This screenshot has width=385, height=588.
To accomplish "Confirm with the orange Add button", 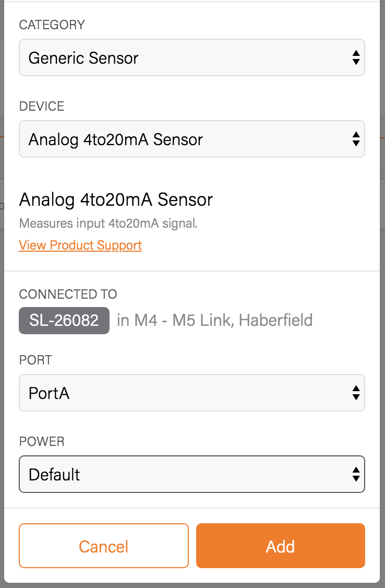I will pos(281,546).
